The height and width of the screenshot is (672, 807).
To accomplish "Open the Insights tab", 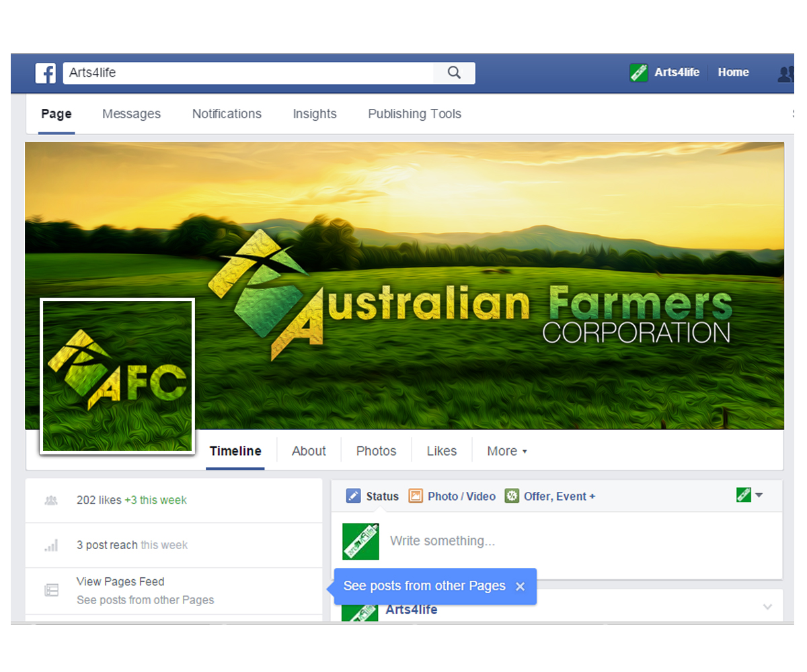I will pyautogui.click(x=315, y=114).
